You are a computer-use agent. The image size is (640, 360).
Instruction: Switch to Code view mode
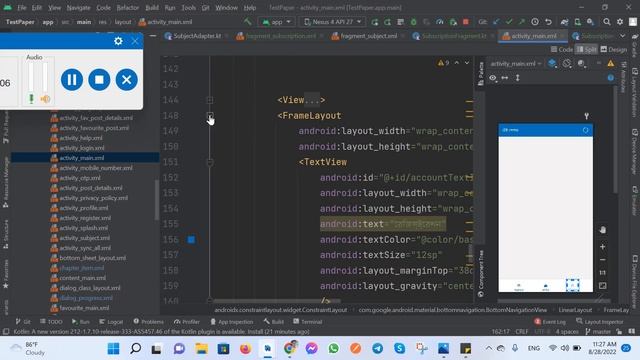562,49
